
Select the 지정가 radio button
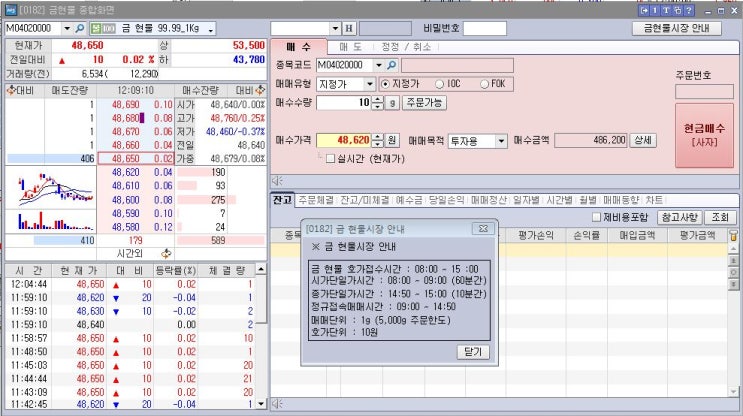click(385, 84)
